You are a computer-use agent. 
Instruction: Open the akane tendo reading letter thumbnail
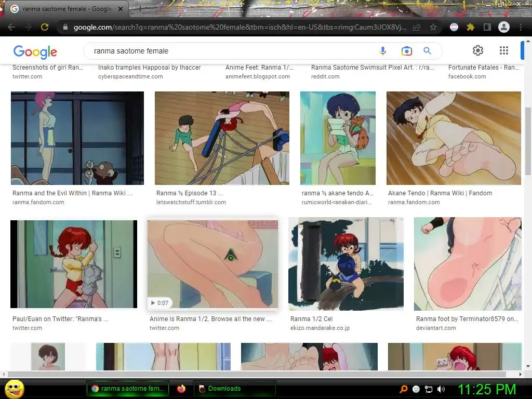click(338, 138)
